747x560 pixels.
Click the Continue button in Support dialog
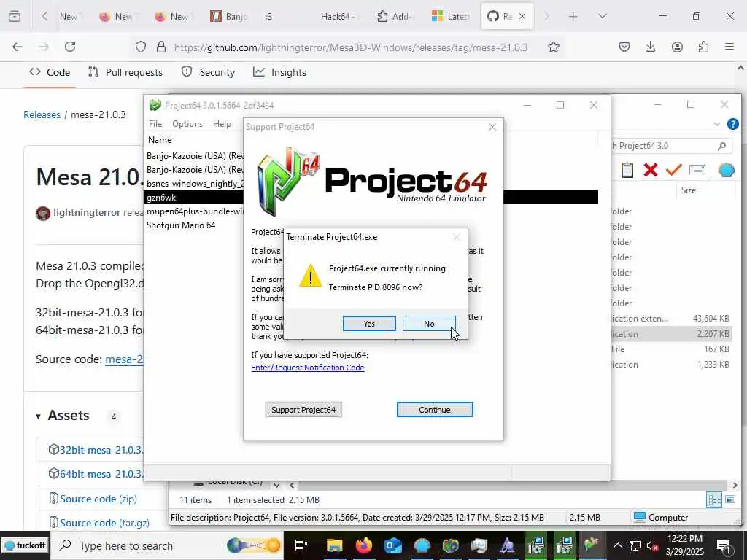[x=435, y=410]
